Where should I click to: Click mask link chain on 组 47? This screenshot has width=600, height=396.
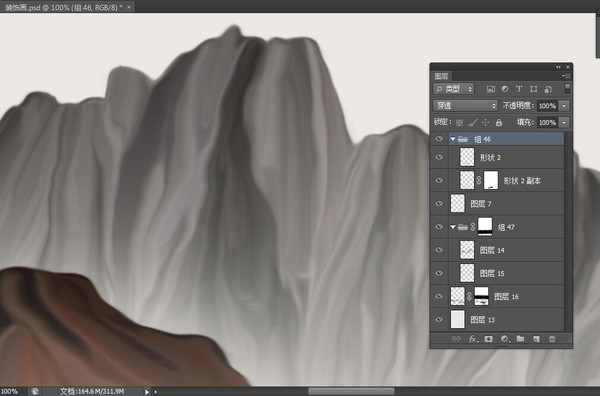473,227
